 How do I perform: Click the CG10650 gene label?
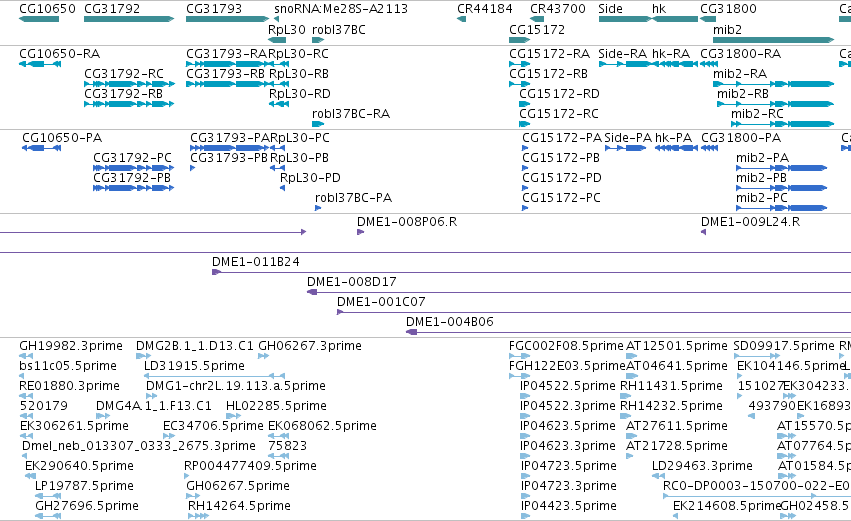[47, 9]
